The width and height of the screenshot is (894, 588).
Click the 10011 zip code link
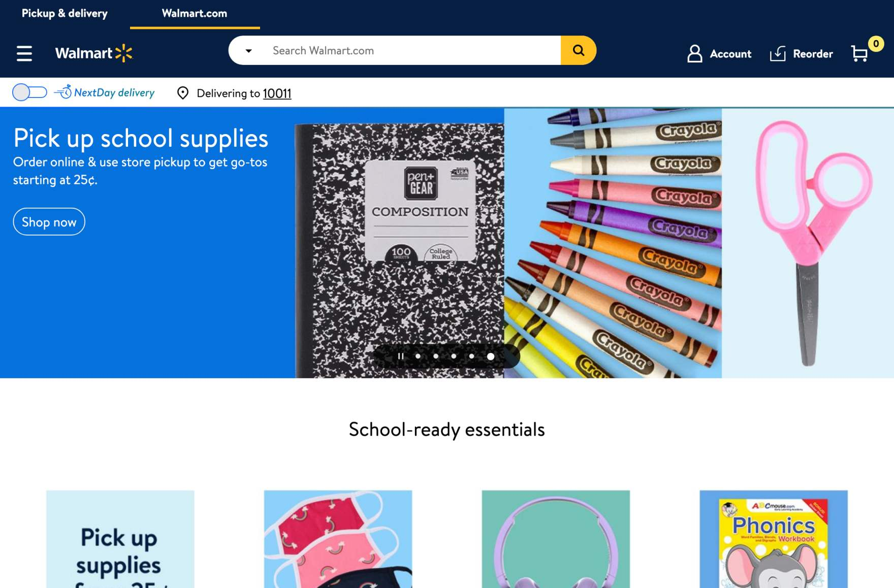[277, 93]
